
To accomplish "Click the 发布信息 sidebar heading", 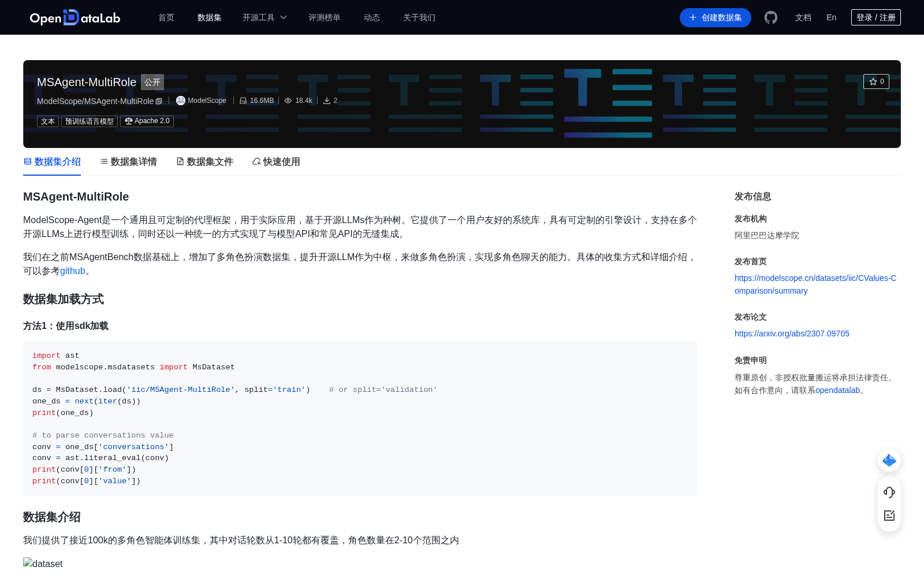I will 753,197.
